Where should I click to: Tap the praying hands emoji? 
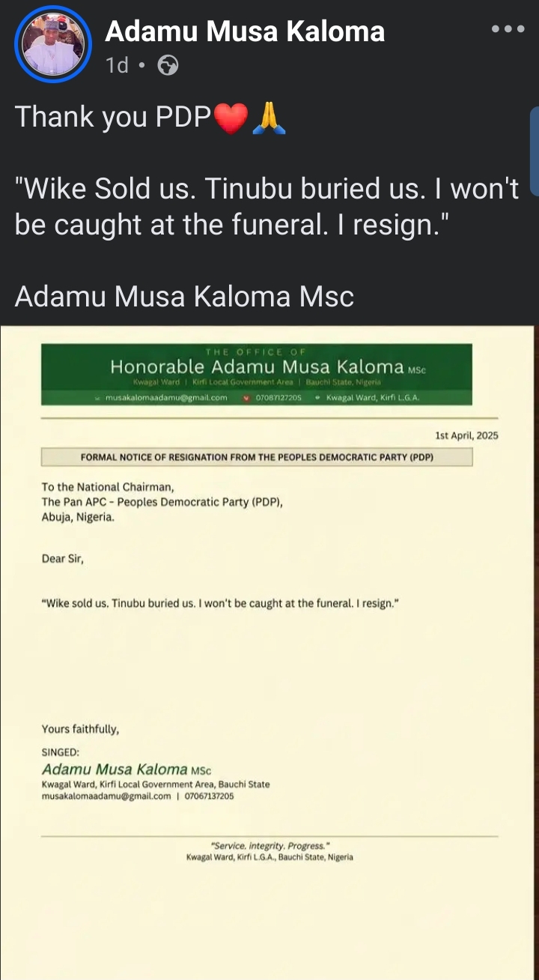tap(269, 118)
